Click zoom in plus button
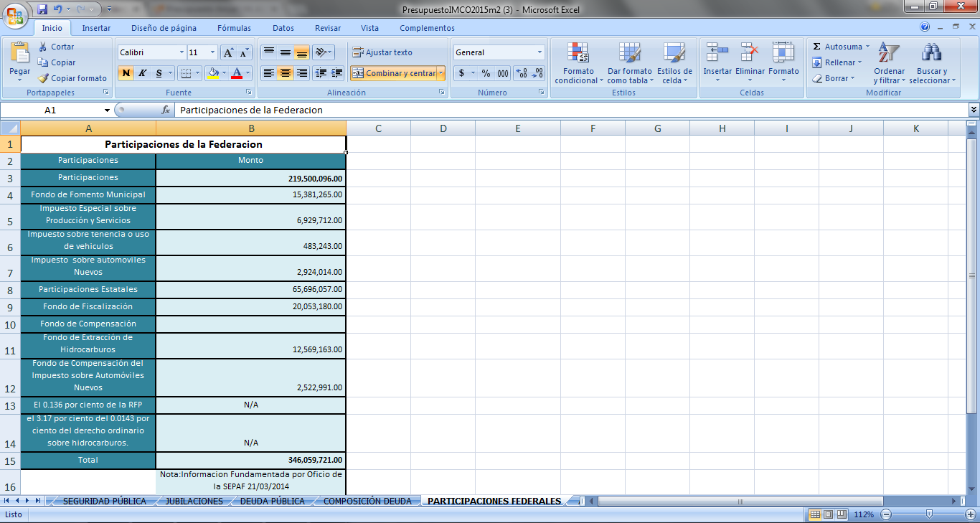This screenshot has width=980, height=523. point(970,514)
